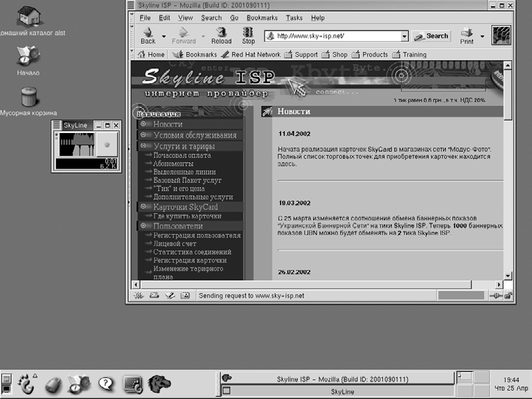
Task: Open the GNOME foot main menu
Action: (26, 382)
